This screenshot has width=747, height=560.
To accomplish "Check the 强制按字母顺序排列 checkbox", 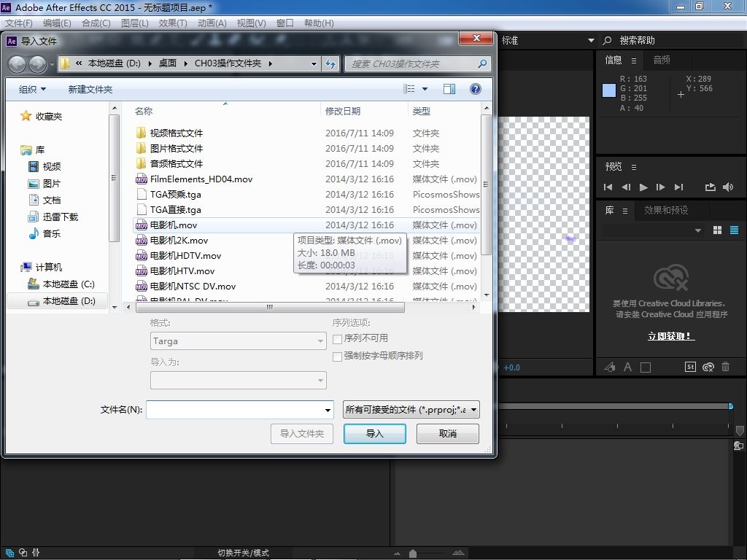I will [337, 356].
